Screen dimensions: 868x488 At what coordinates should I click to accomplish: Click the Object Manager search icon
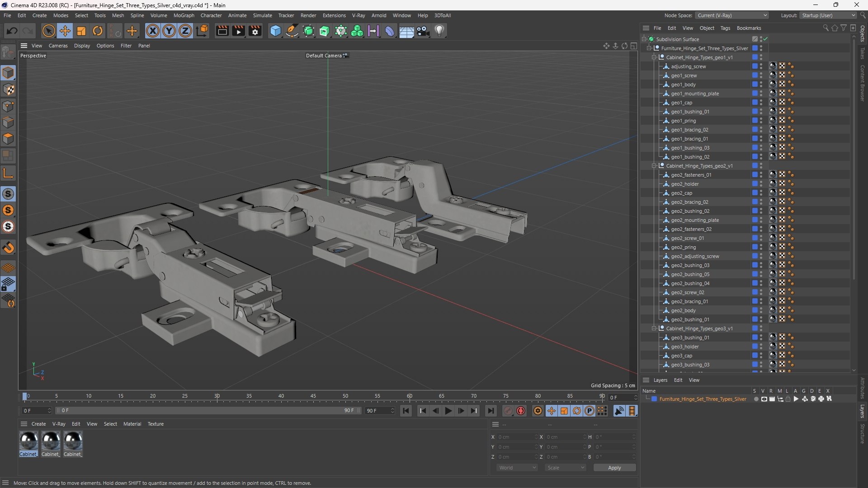point(826,28)
